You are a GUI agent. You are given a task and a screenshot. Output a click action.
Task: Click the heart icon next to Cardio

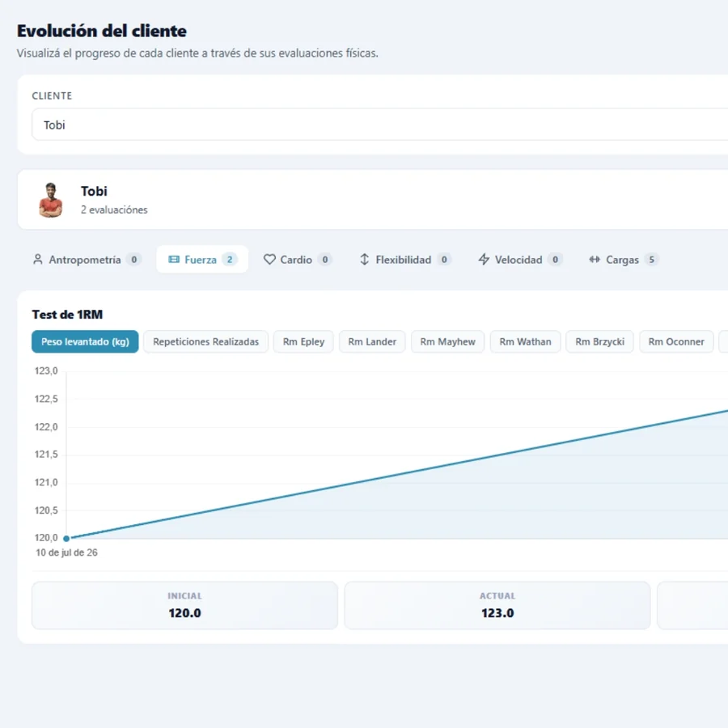pos(269,260)
